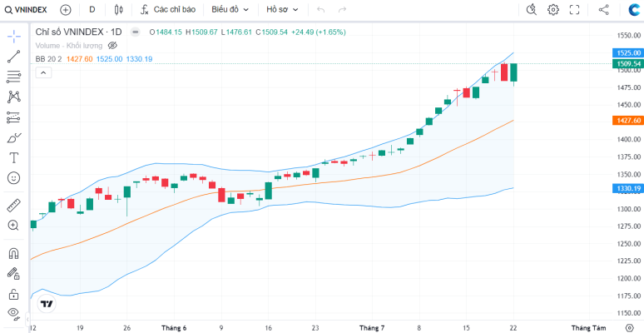Redo the chart action
The image size is (644, 333).
coord(342,10)
